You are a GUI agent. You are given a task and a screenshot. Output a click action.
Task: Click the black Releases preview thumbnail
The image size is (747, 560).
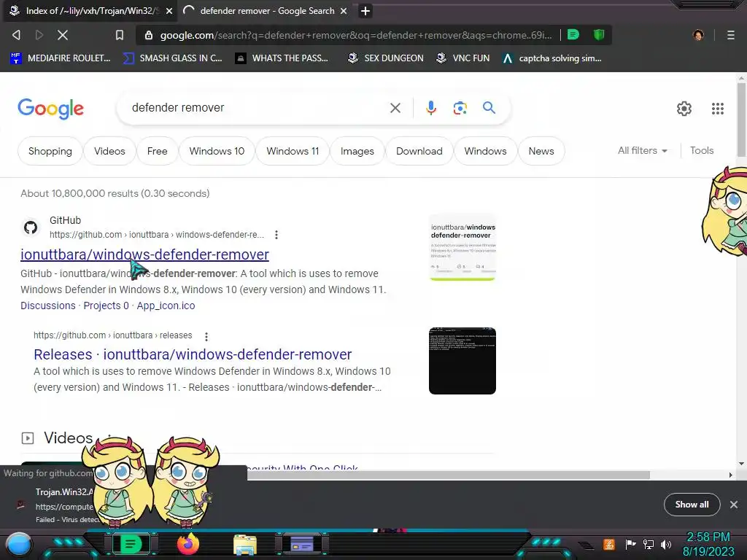coord(462,361)
